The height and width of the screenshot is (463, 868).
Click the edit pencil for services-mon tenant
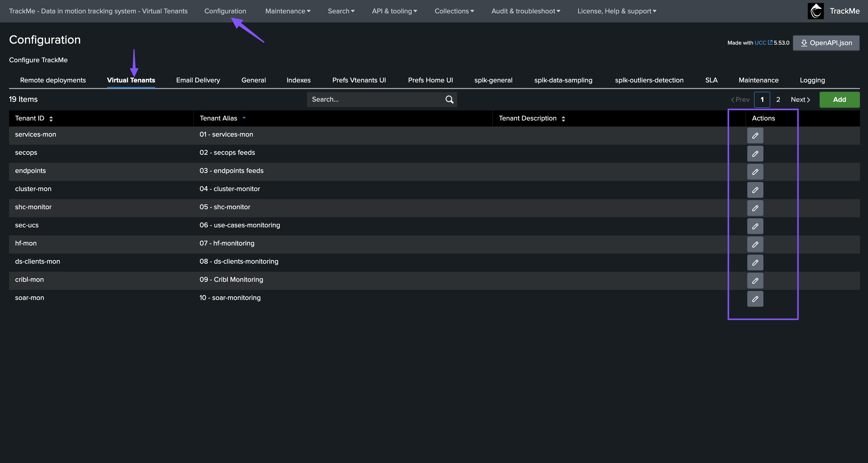pyautogui.click(x=755, y=135)
